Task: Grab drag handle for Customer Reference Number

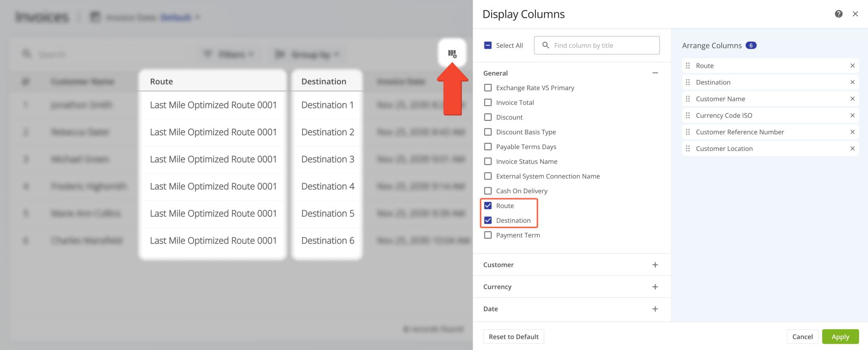Action: click(x=688, y=132)
